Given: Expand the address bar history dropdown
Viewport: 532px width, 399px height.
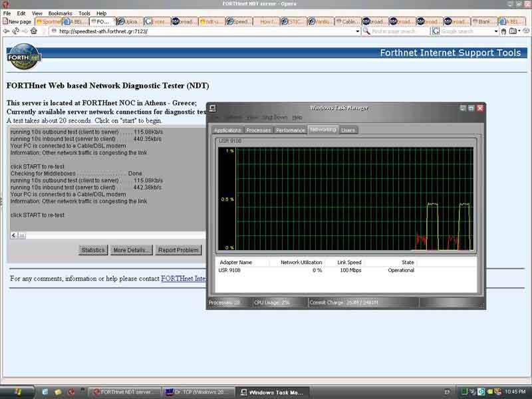Looking at the screenshot, I should pyautogui.click(x=358, y=31).
